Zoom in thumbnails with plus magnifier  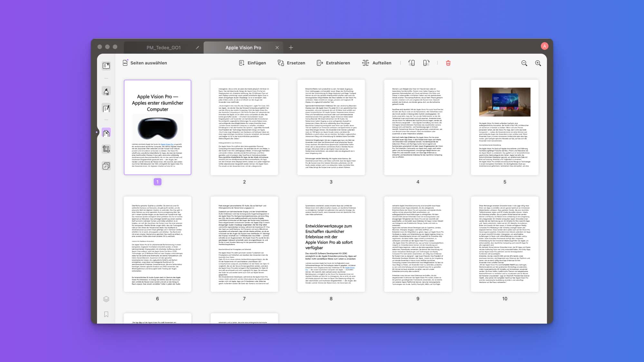538,63
